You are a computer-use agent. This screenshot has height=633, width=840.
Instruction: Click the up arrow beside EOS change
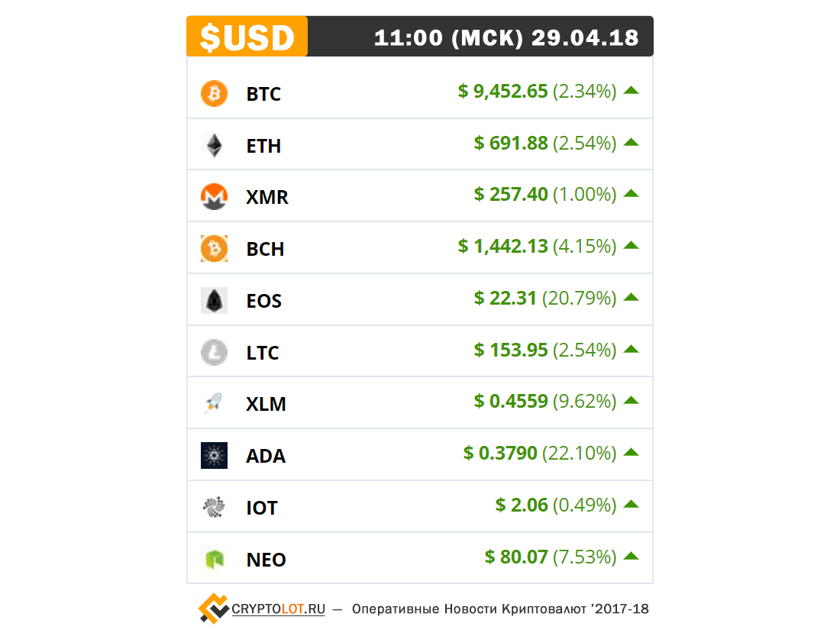pos(632,297)
